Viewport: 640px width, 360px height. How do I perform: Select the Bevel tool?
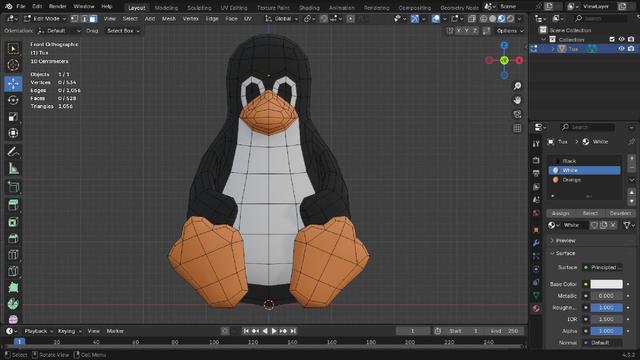[x=13, y=238]
